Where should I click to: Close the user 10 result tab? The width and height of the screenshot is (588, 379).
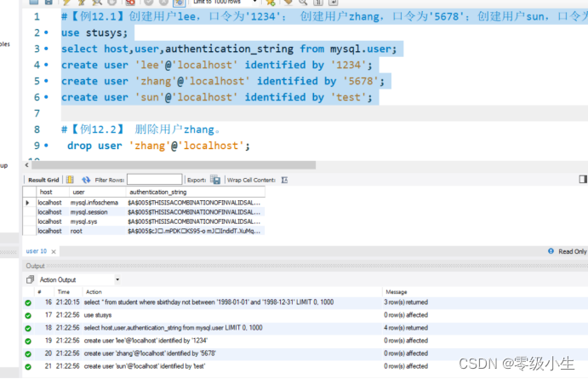click(54, 252)
